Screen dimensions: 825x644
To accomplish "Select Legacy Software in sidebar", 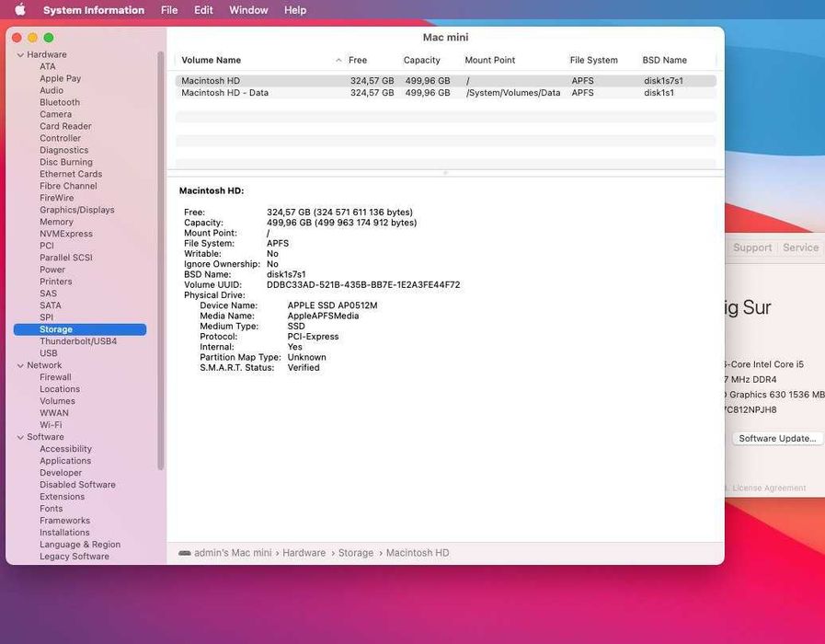I will tap(74, 557).
